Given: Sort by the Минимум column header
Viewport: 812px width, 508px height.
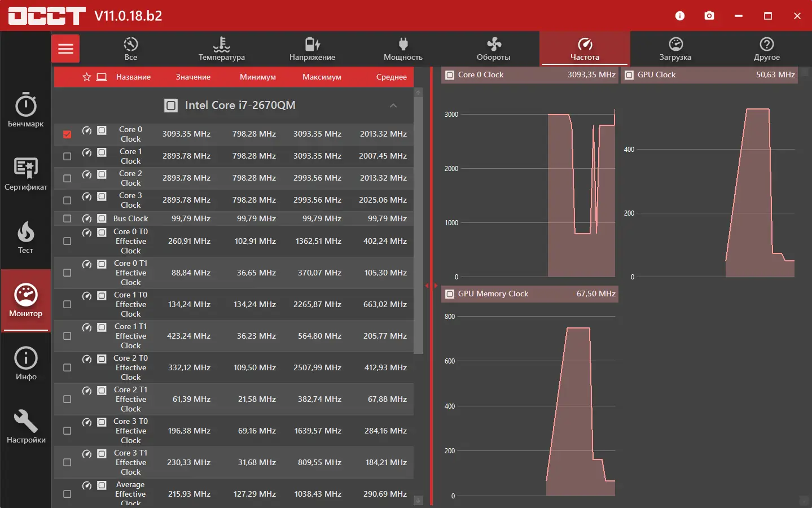Looking at the screenshot, I should point(258,77).
